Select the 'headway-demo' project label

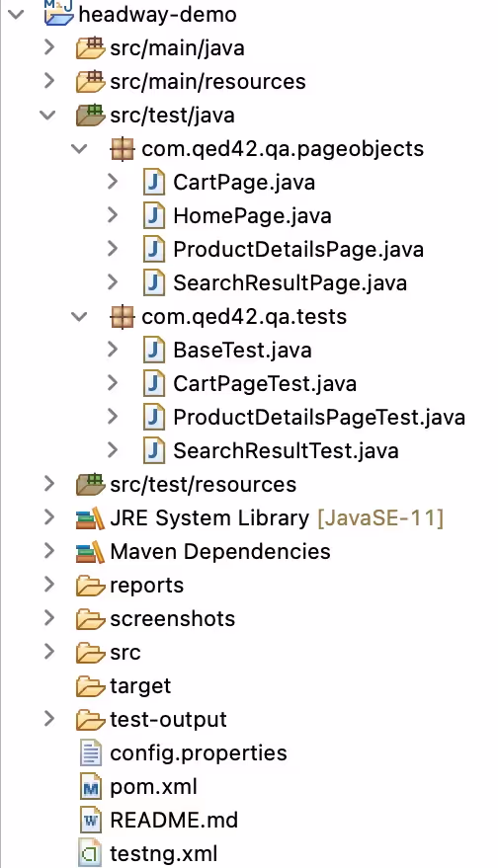(158, 15)
